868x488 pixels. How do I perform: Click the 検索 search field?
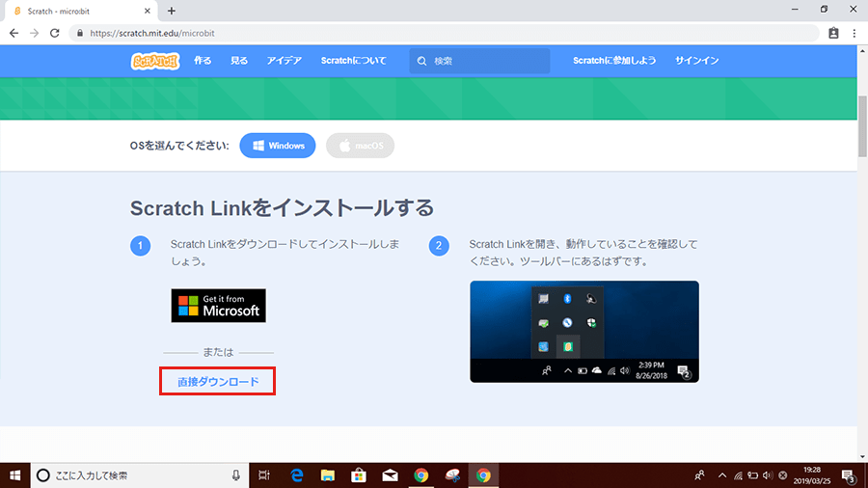click(479, 61)
